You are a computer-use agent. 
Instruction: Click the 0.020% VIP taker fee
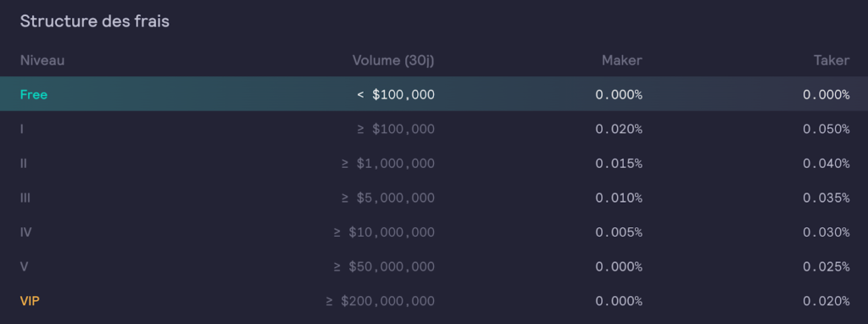coord(826,301)
